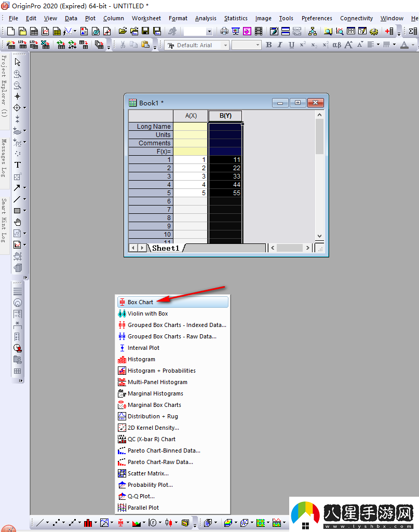419x532 pixels.
Task: Click the Save Project floppy disk icon
Action: (145, 32)
